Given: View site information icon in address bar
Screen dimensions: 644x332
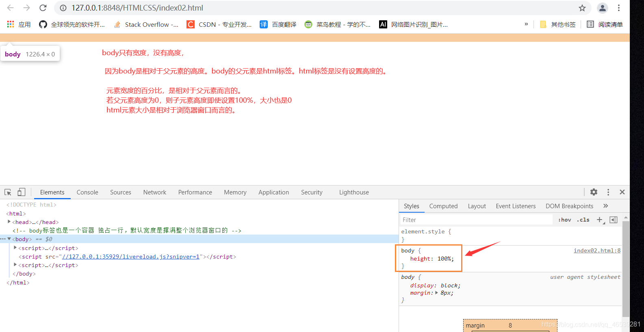Looking at the screenshot, I should [63, 8].
